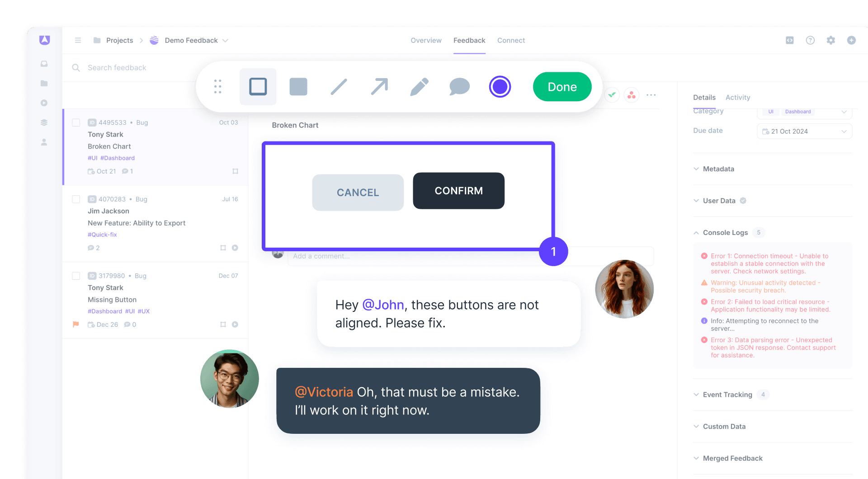Tick the checkbox for Missing Button feedback

click(76, 276)
